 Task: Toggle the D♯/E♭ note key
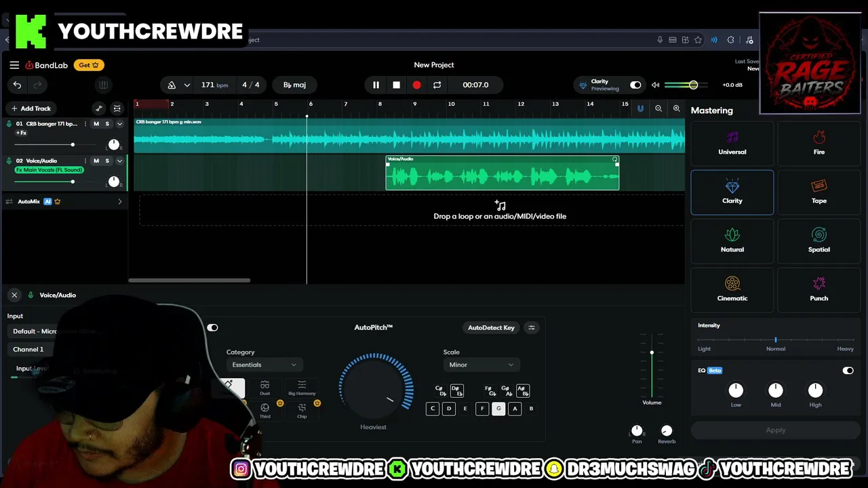coord(457,391)
